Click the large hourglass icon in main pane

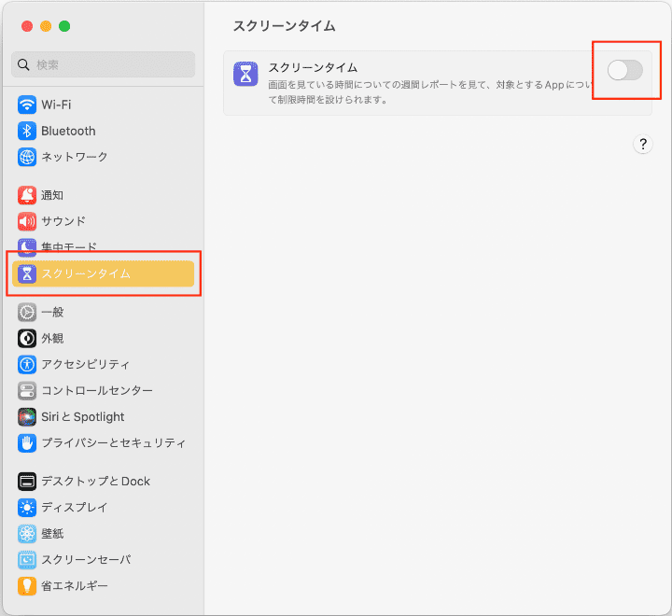245,74
